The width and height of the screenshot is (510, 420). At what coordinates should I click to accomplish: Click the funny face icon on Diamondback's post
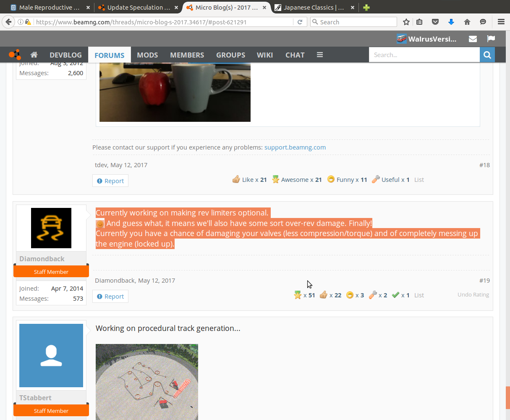350,295
